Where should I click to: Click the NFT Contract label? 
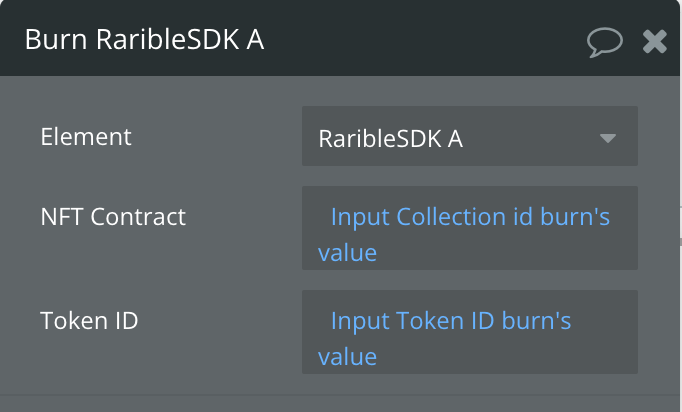(113, 217)
